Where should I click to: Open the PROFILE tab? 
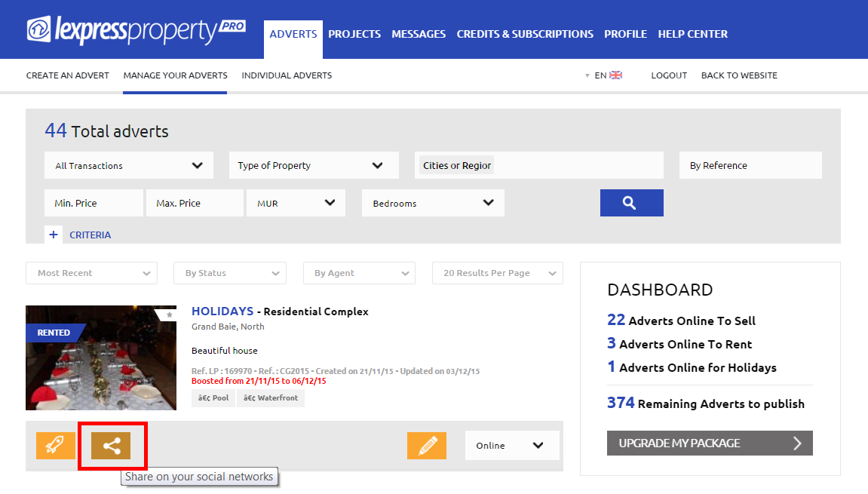tap(625, 35)
